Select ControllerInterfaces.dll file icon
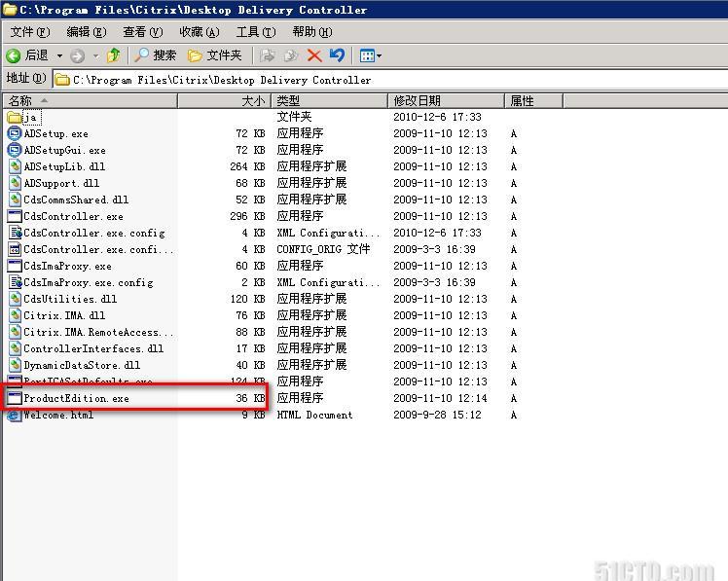The width and height of the screenshot is (728, 581). point(15,348)
